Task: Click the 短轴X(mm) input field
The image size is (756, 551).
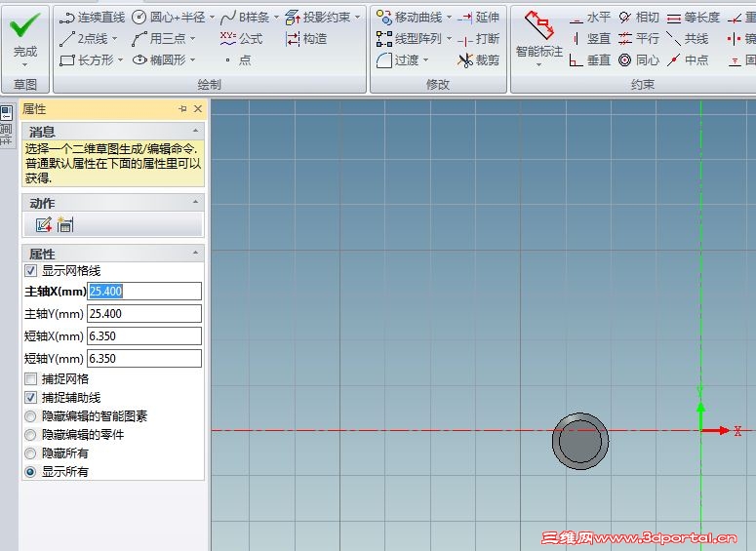Action: point(144,336)
